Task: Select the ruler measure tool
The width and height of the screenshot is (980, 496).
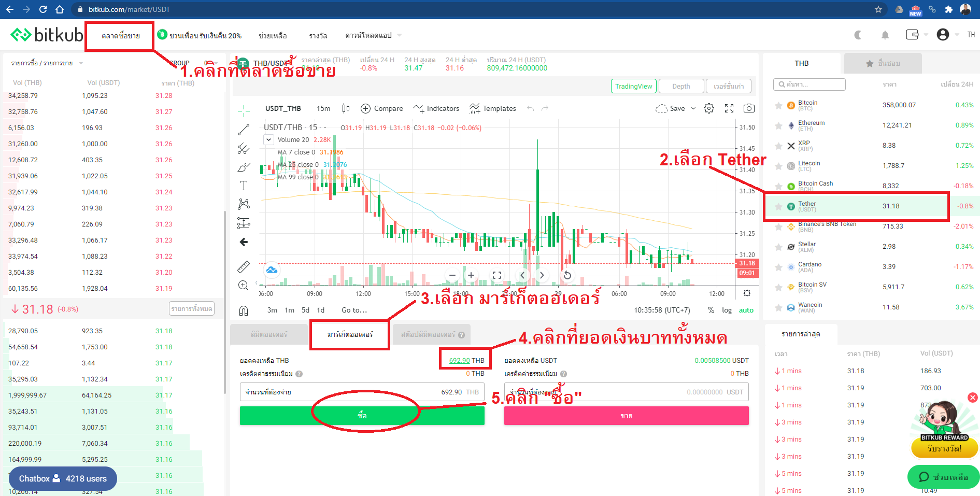Action: 244,267
